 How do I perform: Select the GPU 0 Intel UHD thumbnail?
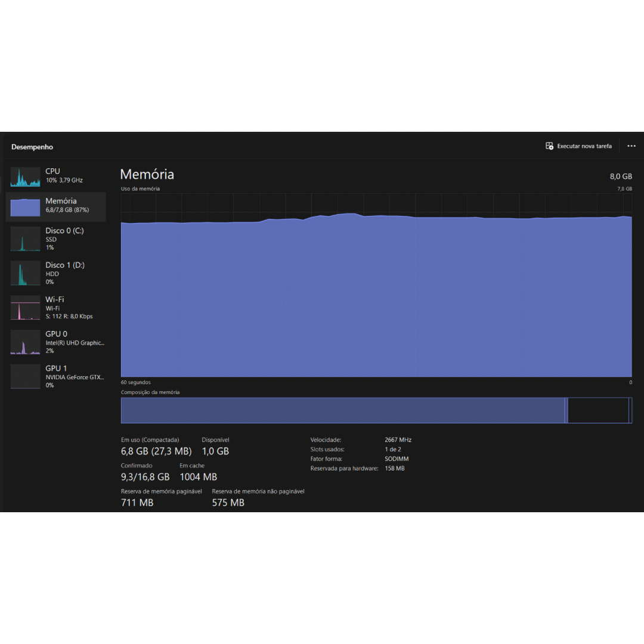click(x=25, y=342)
